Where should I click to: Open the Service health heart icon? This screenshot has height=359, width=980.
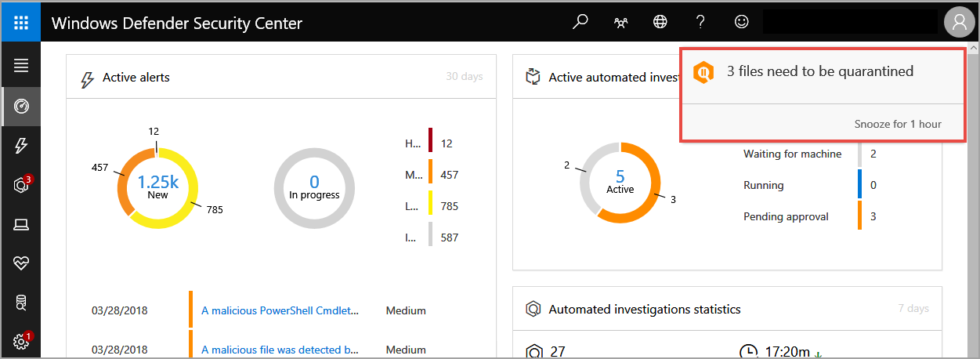point(21,264)
